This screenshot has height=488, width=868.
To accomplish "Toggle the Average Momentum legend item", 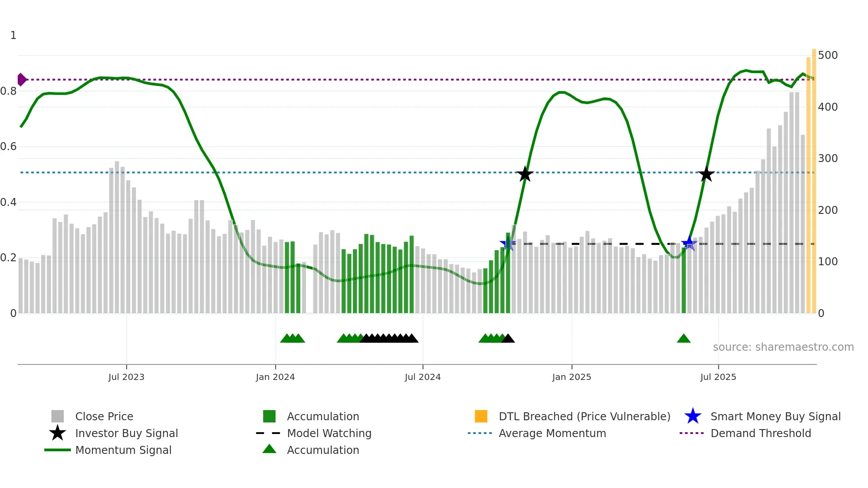I will (x=552, y=433).
